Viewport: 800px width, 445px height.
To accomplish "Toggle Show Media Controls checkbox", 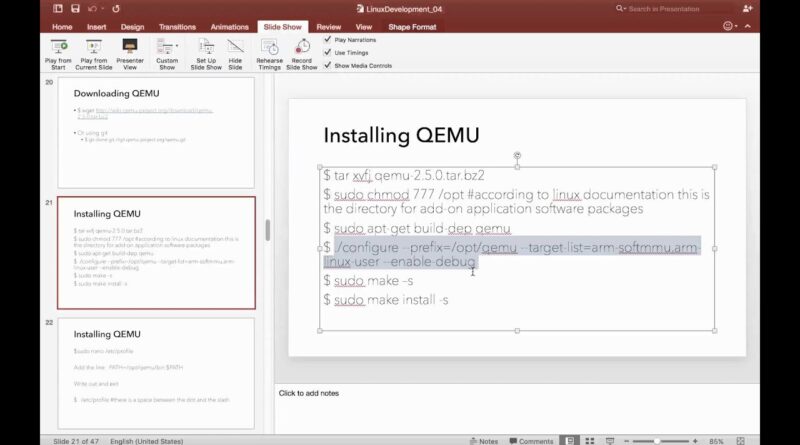I will 328,65.
